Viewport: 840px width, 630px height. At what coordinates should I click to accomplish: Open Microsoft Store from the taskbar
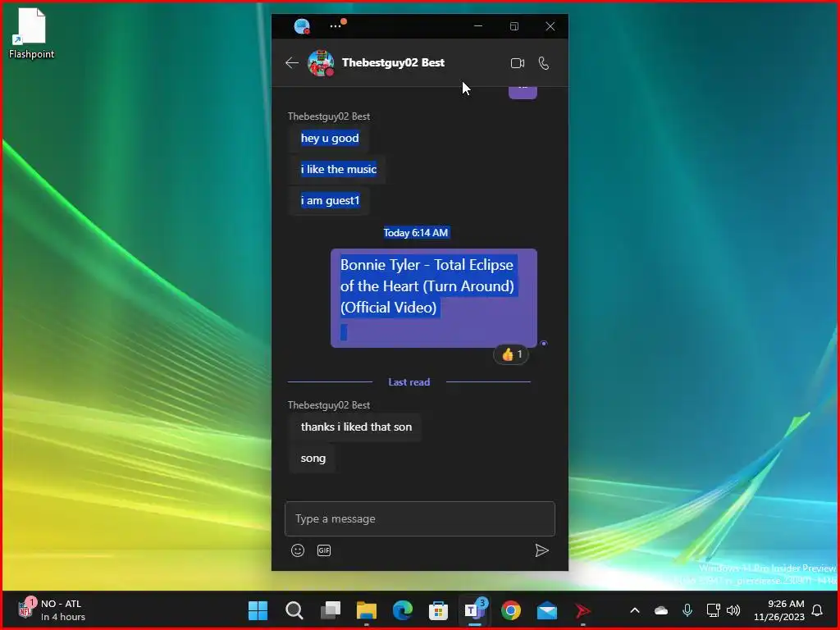pos(438,610)
